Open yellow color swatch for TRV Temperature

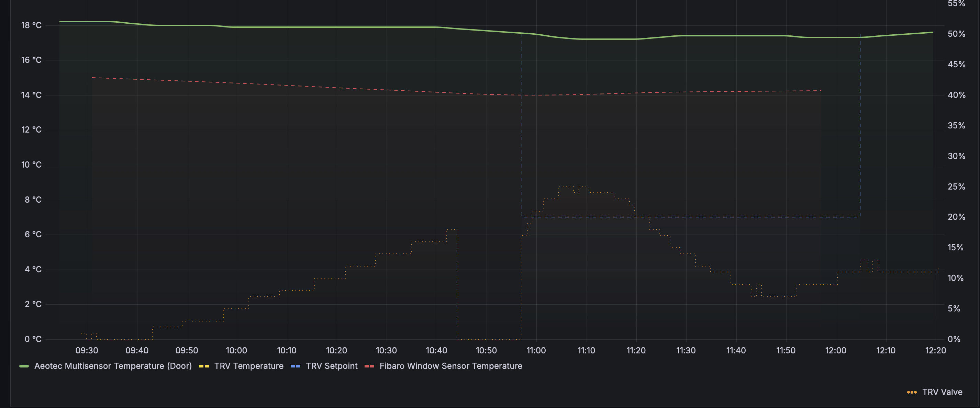click(204, 366)
